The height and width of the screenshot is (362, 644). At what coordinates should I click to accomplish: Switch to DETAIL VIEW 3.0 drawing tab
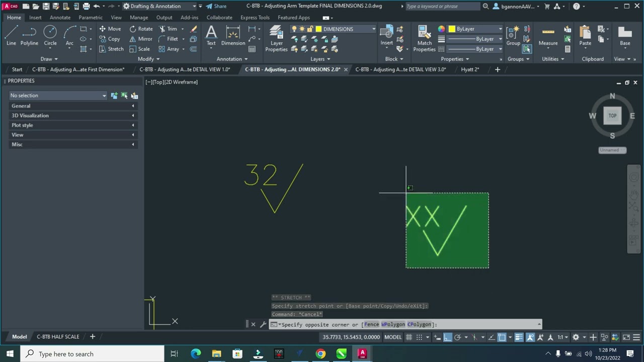coord(400,69)
